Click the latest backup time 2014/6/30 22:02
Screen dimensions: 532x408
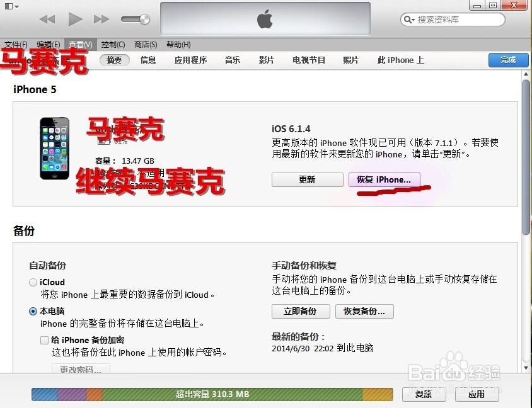coord(303,348)
